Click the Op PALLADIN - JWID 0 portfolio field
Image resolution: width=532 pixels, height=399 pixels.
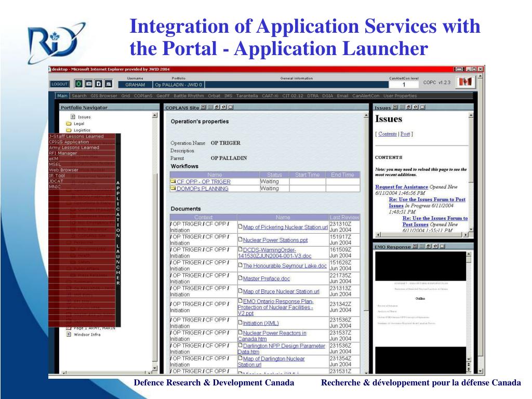click(179, 85)
